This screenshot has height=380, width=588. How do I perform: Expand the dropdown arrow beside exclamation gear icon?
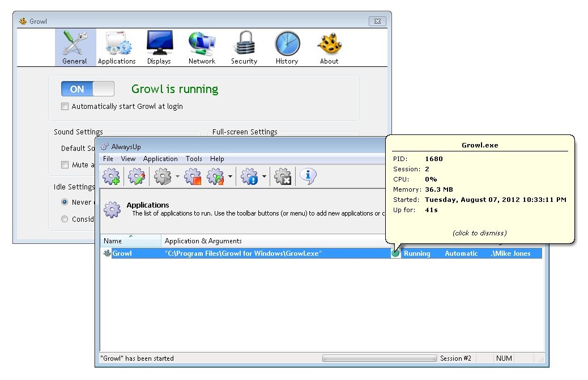(x=264, y=176)
